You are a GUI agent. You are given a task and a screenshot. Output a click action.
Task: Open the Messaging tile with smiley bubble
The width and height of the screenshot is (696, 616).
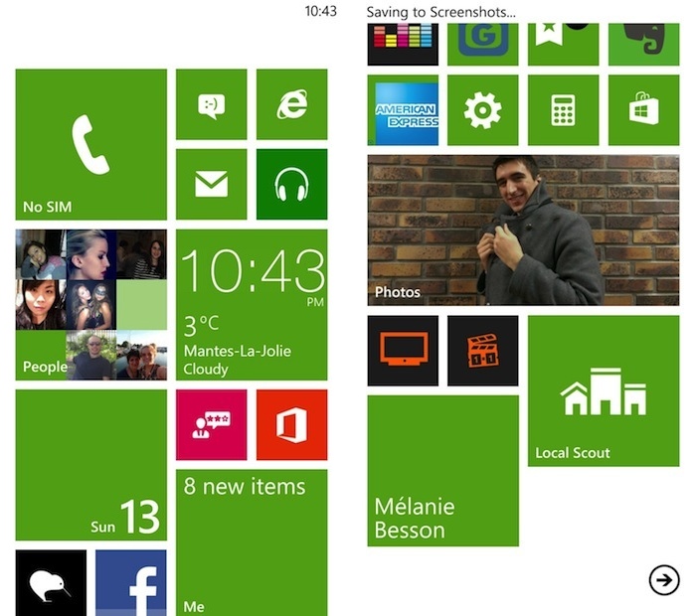pos(211,104)
